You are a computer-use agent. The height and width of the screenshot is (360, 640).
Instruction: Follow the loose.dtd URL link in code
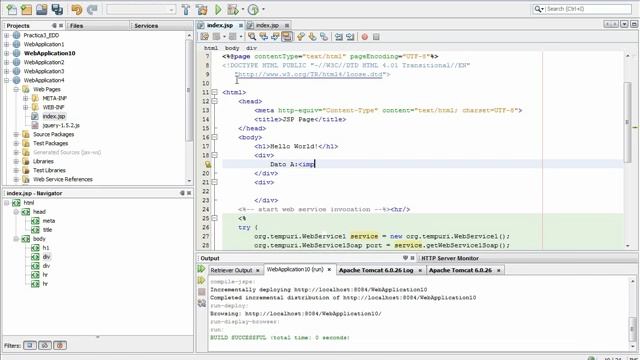point(309,74)
